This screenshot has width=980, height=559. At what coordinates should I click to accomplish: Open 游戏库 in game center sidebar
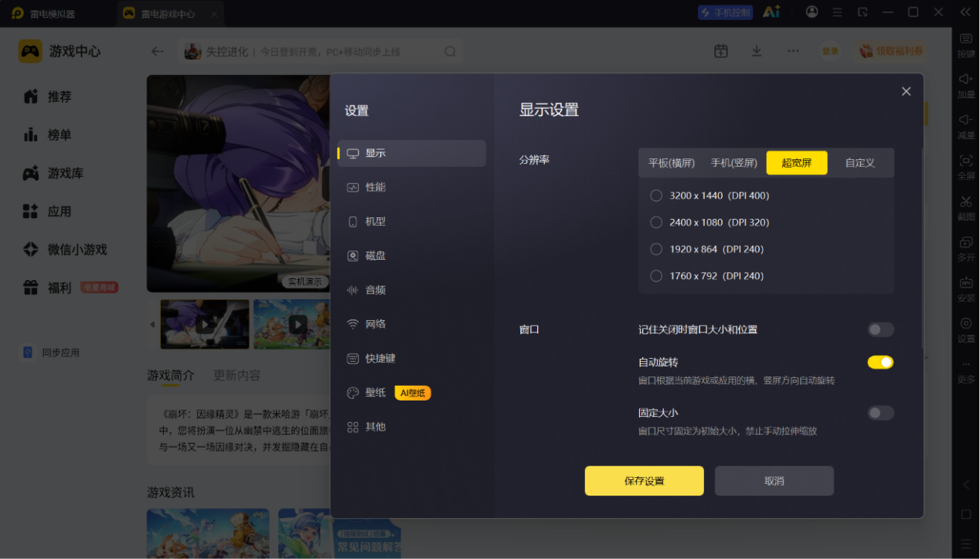pos(53,173)
